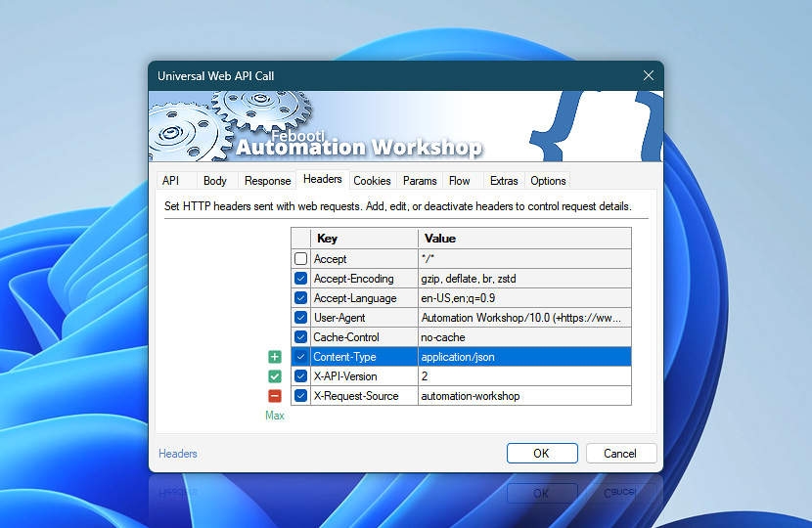The width and height of the screenshot is (812, 528).
Task: Switch to the Response tab
Action: click(x=267, y=181)
